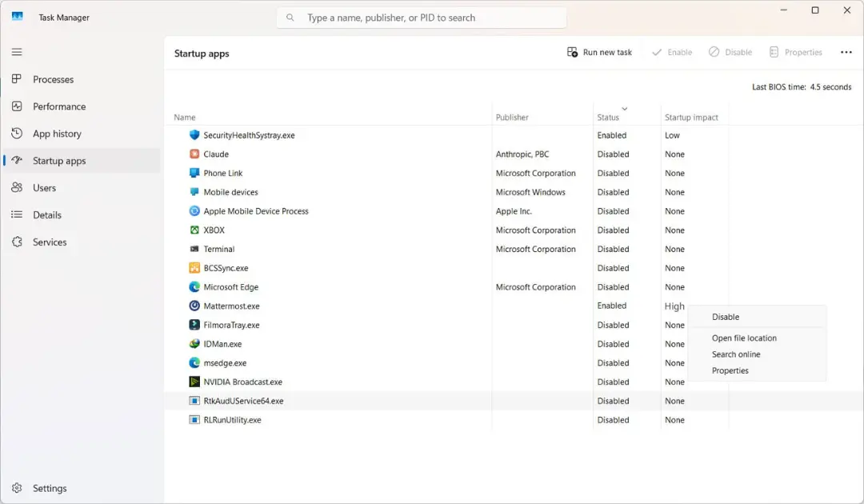The width and height of the screenshot is (864, 504).
Task: Click the Properties toolbar button
Action: (x=795, y=52)
